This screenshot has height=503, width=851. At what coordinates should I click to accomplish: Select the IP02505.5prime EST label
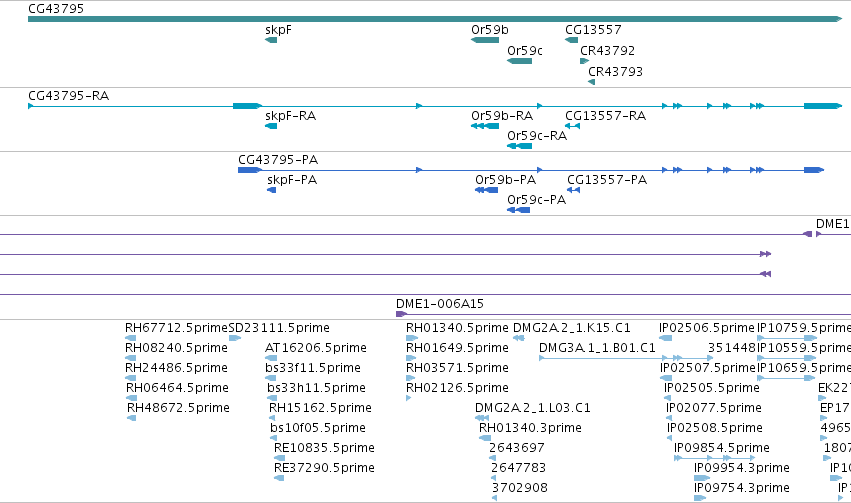click(x=712, y=388)
